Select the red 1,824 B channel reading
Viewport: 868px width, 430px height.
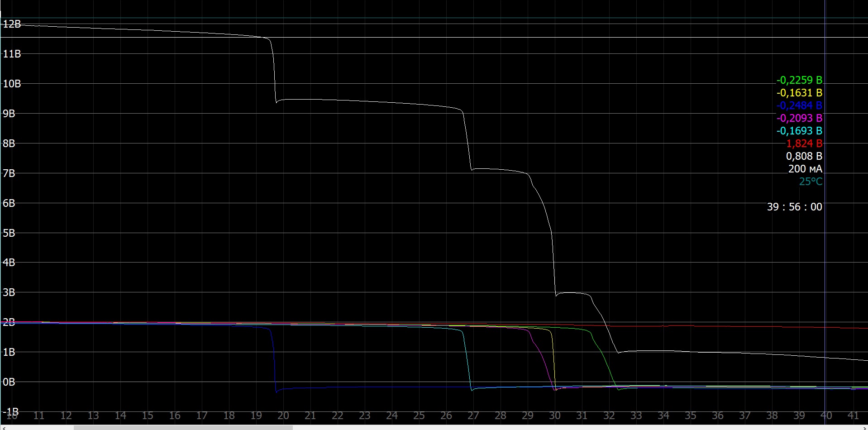coord(804,143)
